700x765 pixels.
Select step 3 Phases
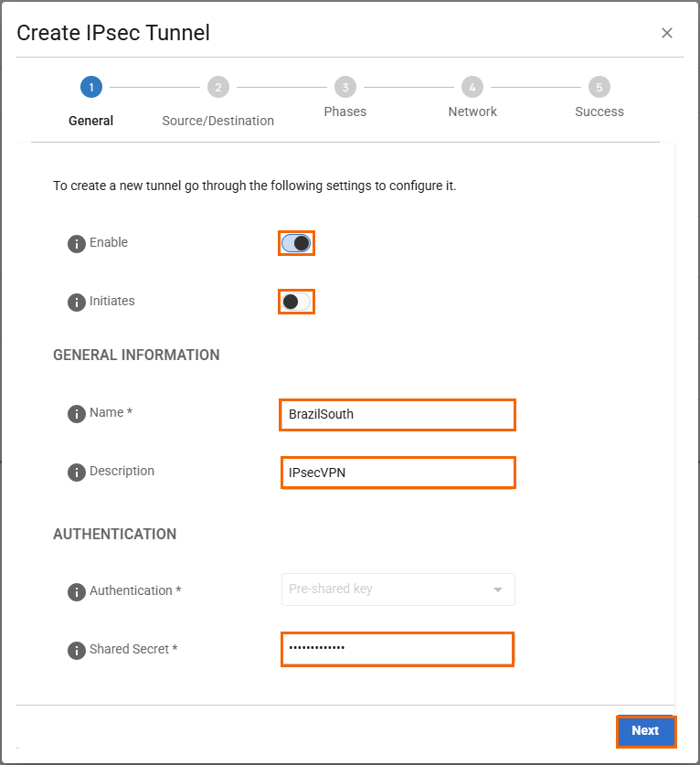pyautogui.click(x=345, y=88)
